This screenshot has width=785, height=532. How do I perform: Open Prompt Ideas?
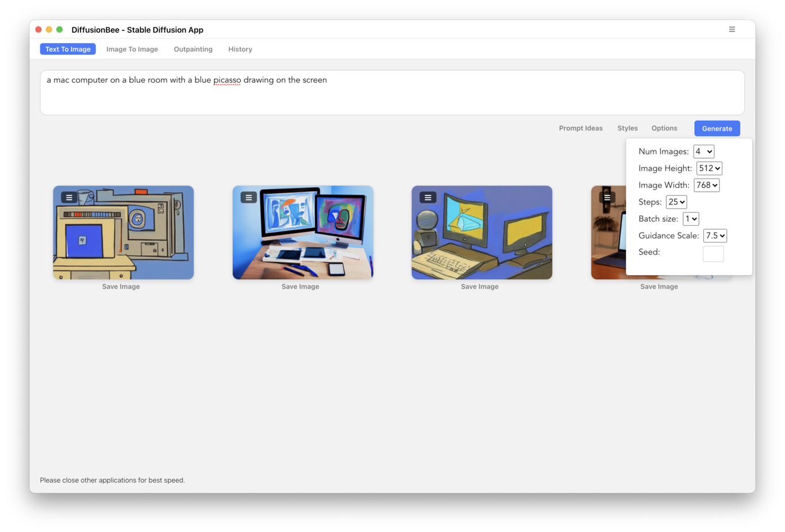[x=580, y=128]
